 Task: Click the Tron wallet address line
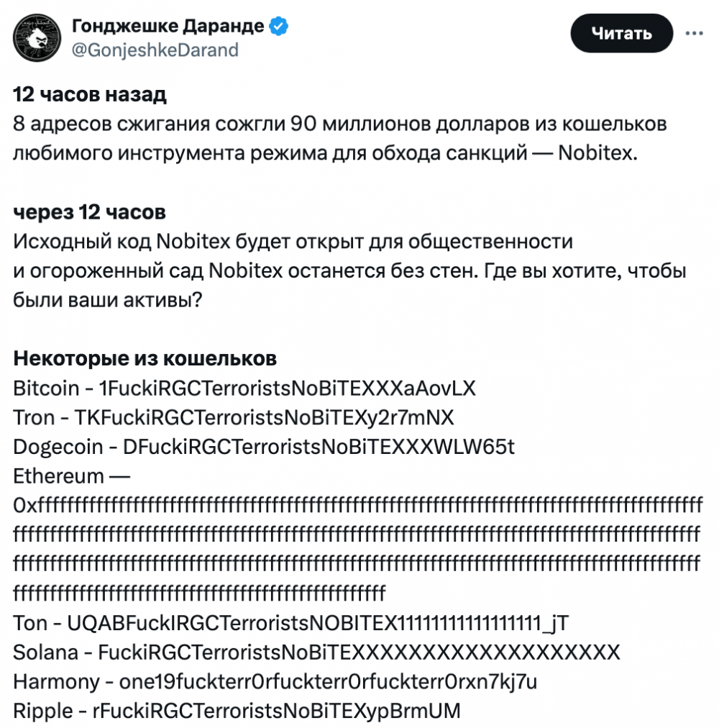coord(234,418)
